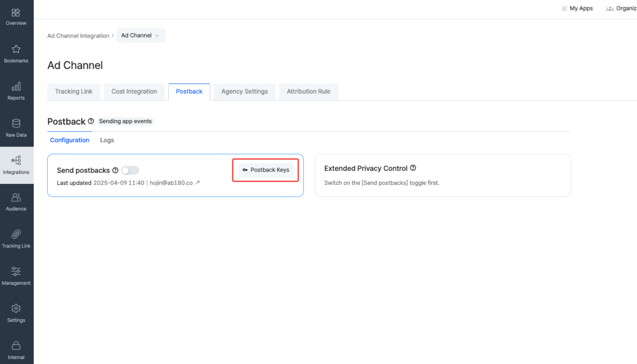The image size is (637, 364).
Task: Select the Configuration sub-tab
Action: 70,140
